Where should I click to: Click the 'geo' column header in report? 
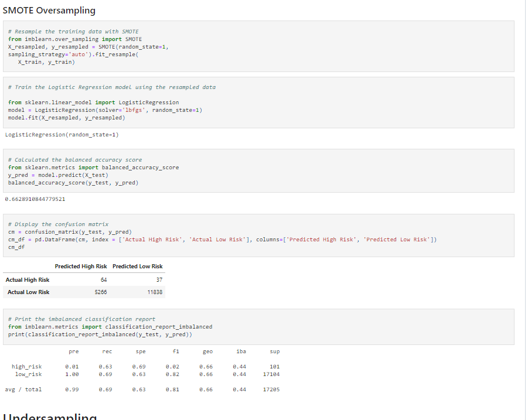(208, 351)
